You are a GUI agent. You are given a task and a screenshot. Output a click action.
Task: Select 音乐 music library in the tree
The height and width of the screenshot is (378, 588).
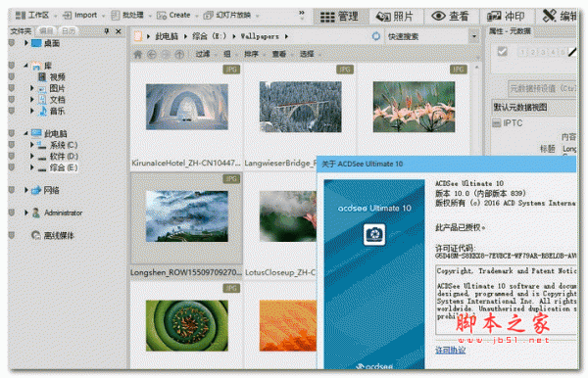57,111
